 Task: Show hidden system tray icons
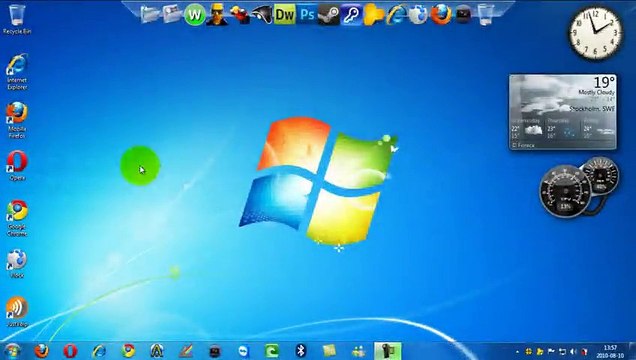click(x=517, y=352)
